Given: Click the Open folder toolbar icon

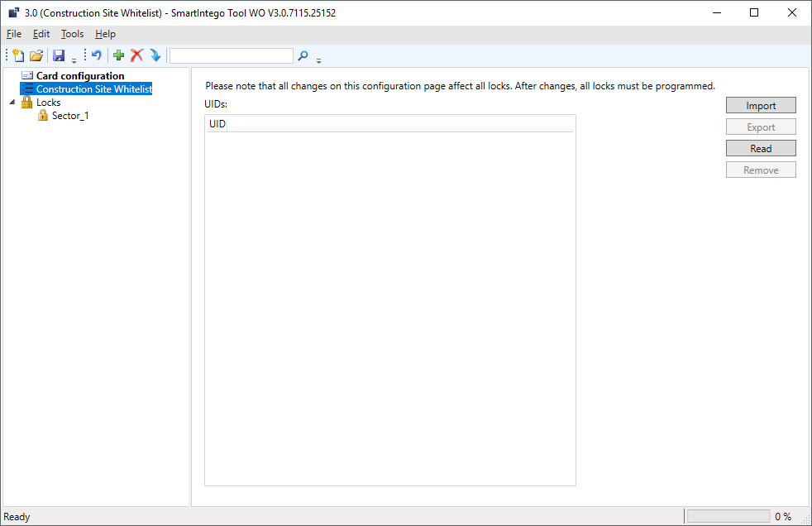Looking at the screenshot, I should (x=36, y=55).
